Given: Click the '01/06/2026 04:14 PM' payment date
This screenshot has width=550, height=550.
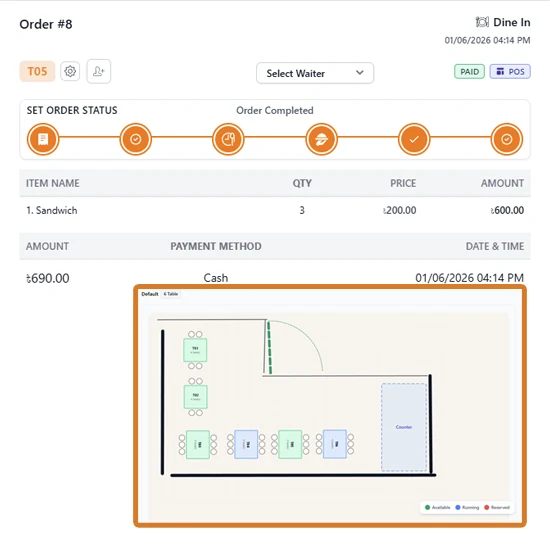Looking at the screenshot, I should pos(469,278).
